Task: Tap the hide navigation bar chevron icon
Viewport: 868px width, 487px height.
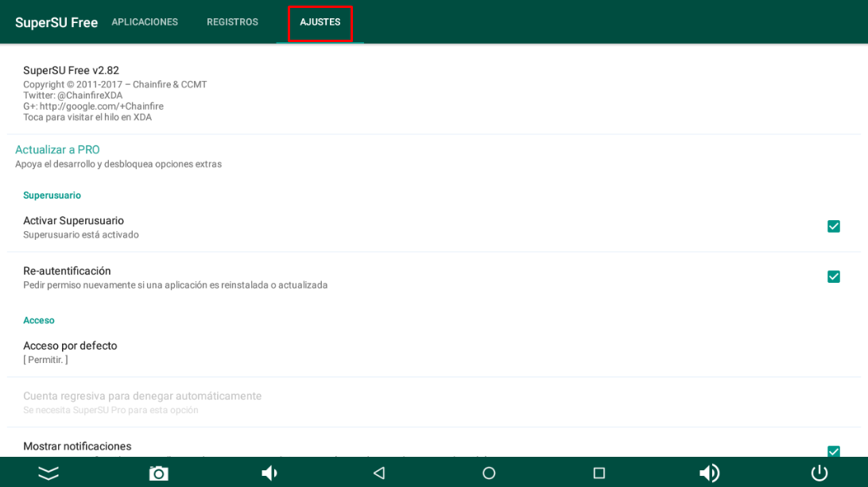Action: point(48,473)
